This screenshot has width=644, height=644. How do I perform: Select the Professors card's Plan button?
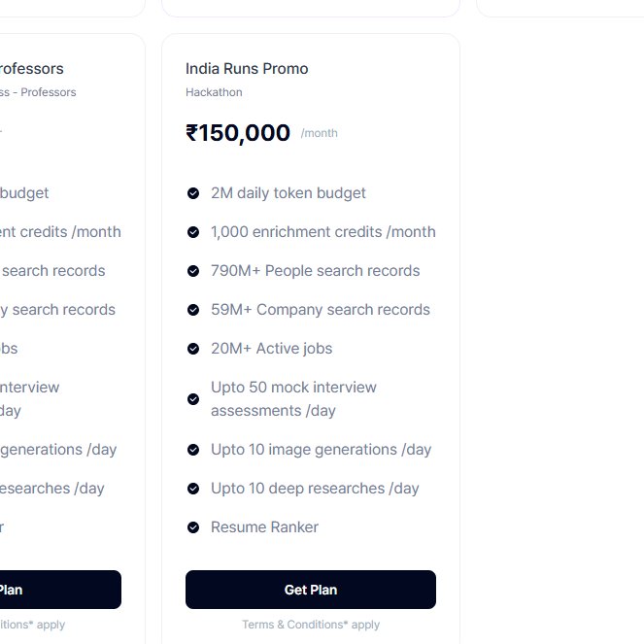tap(60, 590)
